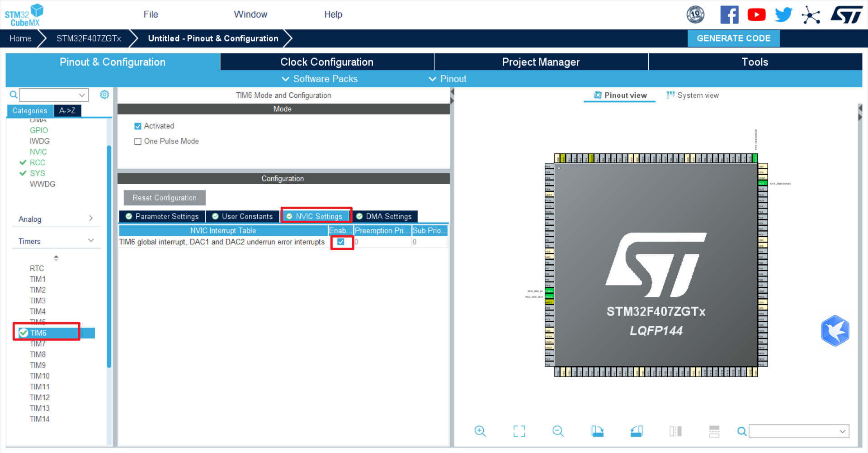Click the STM32CubeMX logo
Image resolution: width=868 pixels, height=453 pixels.
click(24, 15)
